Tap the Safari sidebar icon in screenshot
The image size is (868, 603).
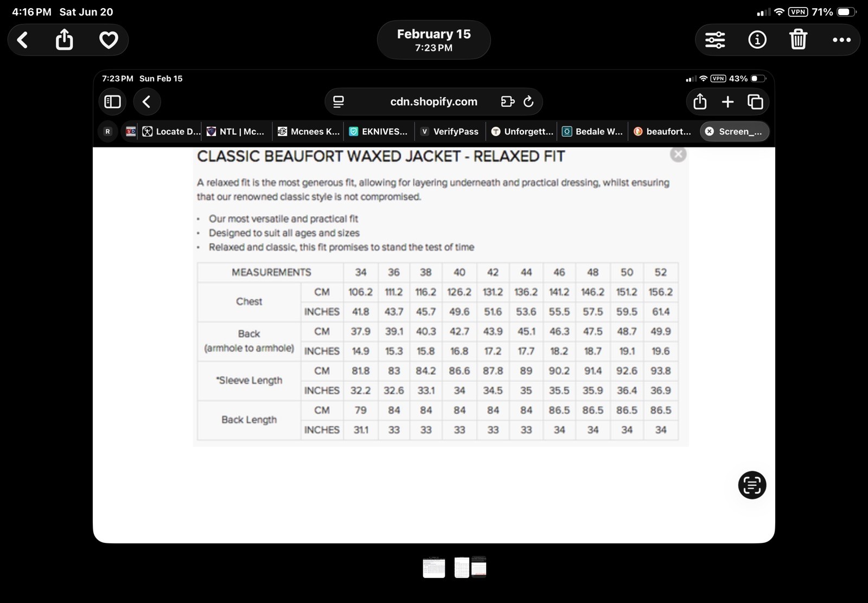pos(112,102)
